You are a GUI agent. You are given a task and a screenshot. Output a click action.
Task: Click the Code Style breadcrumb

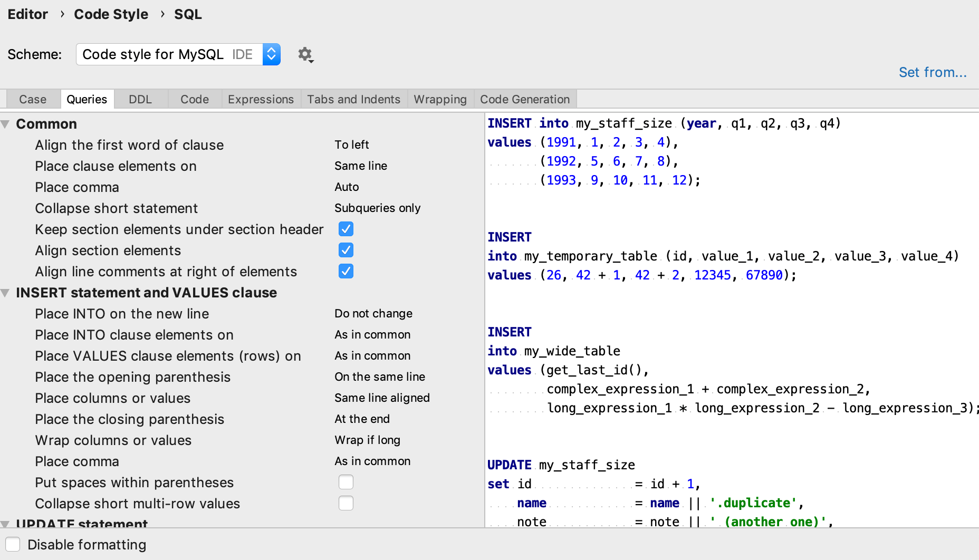click(x=111, y=14)
